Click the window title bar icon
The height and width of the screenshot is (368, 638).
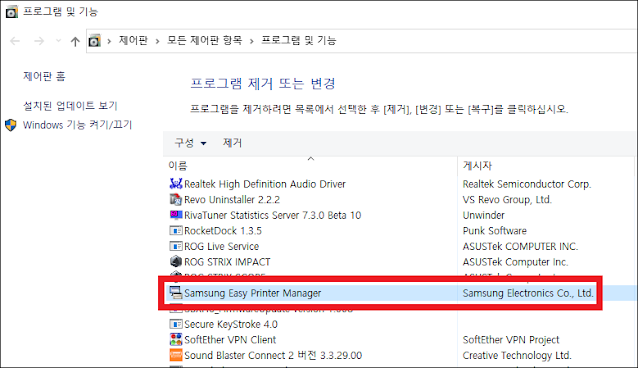coord(11,12)
